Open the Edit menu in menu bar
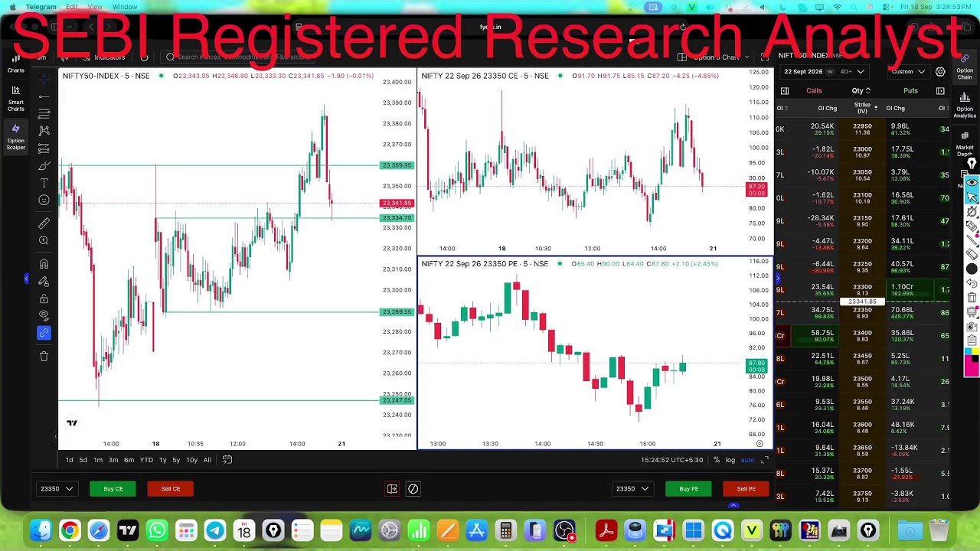This screenshot has width=980, height=551. (72, 7)
